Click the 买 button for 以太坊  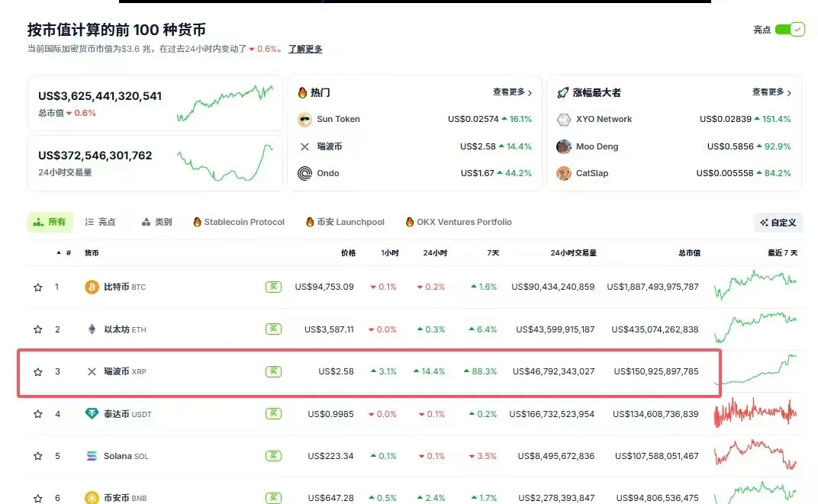pyautogui.click(x=273, y=329)
